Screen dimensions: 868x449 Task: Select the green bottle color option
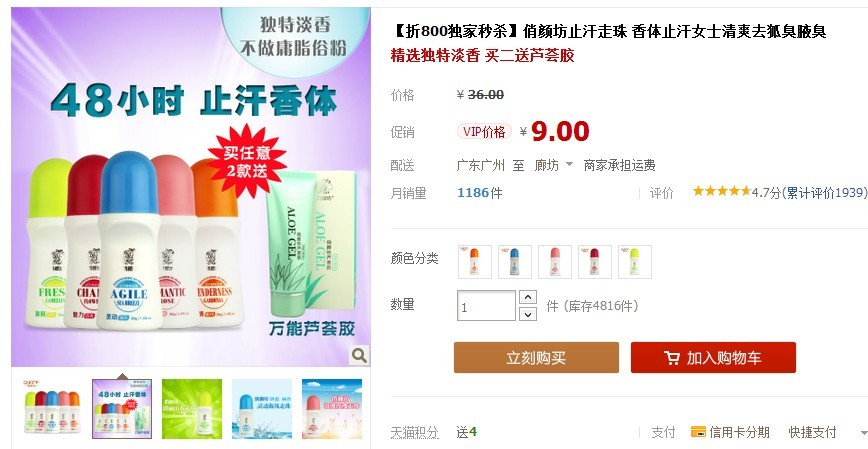(x=634, y=262)
